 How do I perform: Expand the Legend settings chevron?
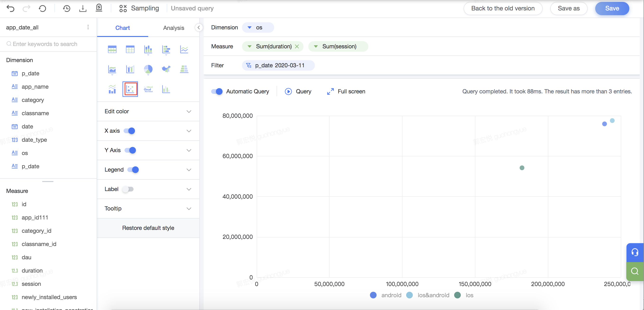(x=189, y=170)
